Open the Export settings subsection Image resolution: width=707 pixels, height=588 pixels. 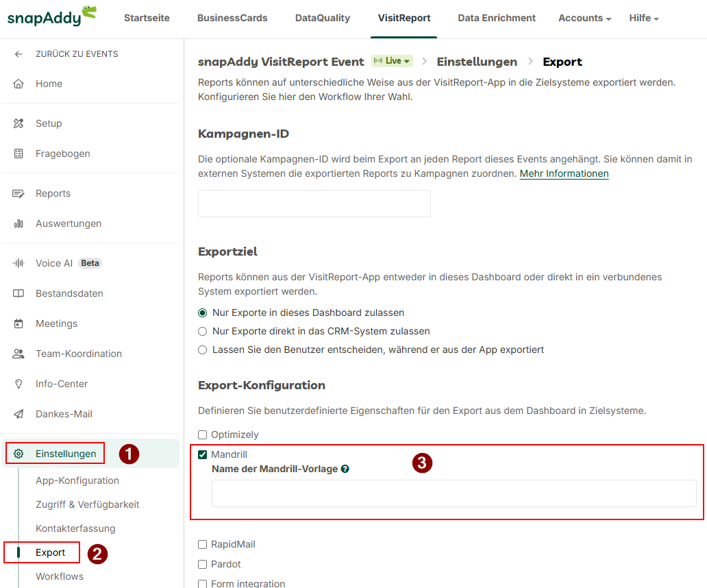click(x=51, y=552)
